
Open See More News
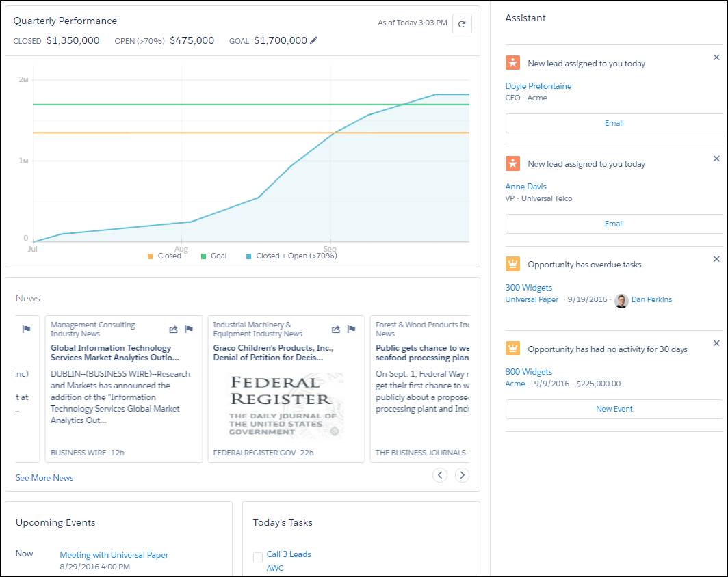pyautogui.click(x=44, y=477)
